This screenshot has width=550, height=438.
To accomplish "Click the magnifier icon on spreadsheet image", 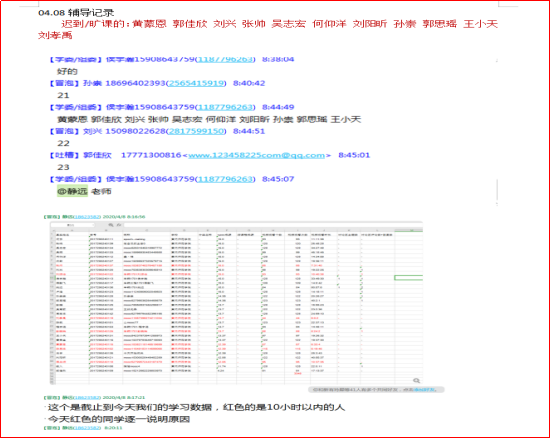I will pyautogui.click(x=416, y=381).
